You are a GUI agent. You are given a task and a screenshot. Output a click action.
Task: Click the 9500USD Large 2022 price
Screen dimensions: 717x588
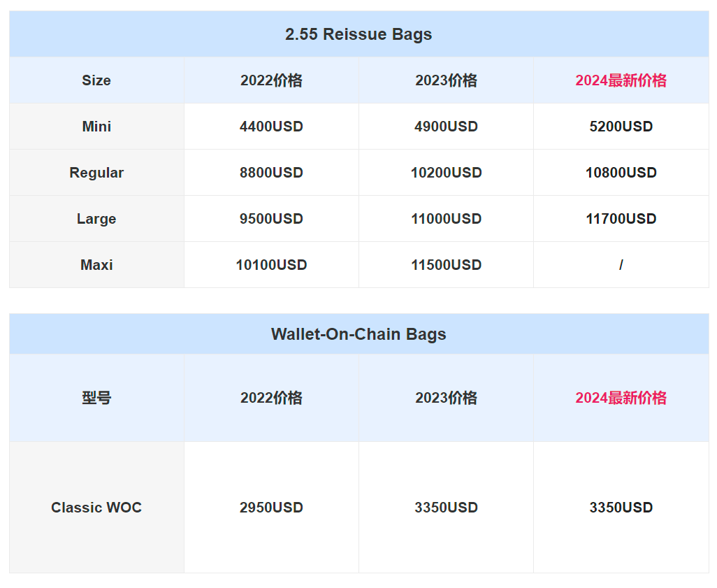click(271, 219)
